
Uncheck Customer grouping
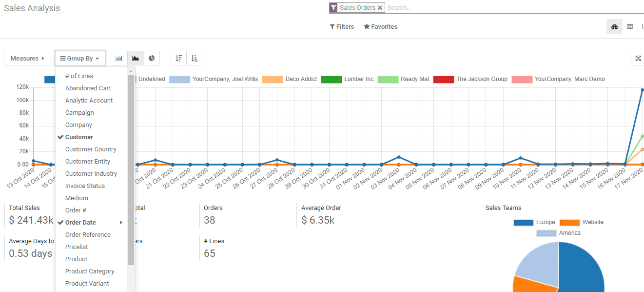(x=79, y=137)
